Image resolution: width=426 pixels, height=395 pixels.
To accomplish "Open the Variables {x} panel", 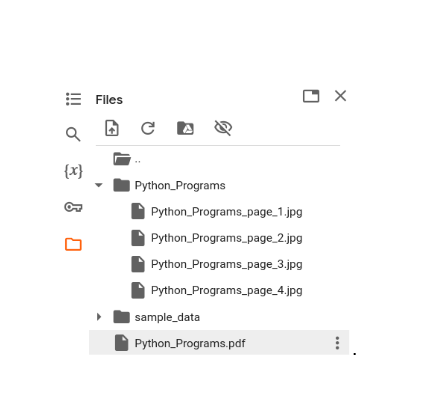I will click(73, 171).
